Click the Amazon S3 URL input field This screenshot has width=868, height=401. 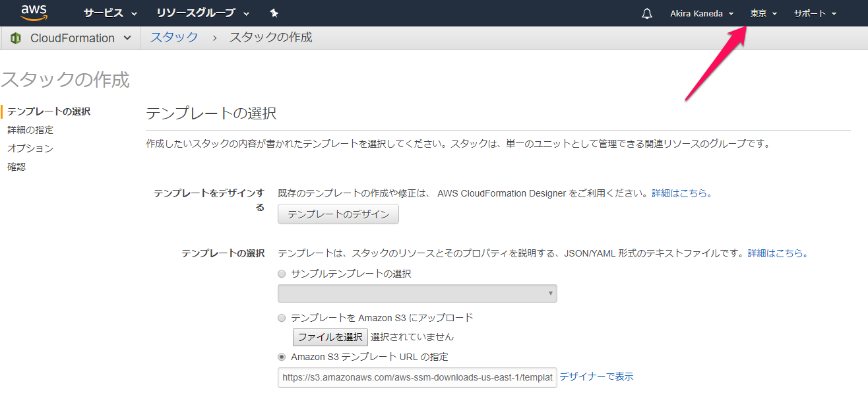(417, 377)
